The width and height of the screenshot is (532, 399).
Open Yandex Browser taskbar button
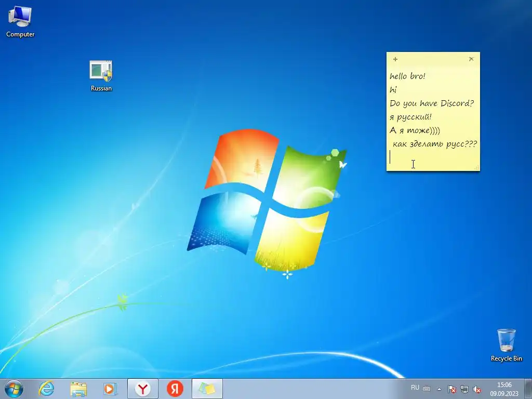coord(143,389)
